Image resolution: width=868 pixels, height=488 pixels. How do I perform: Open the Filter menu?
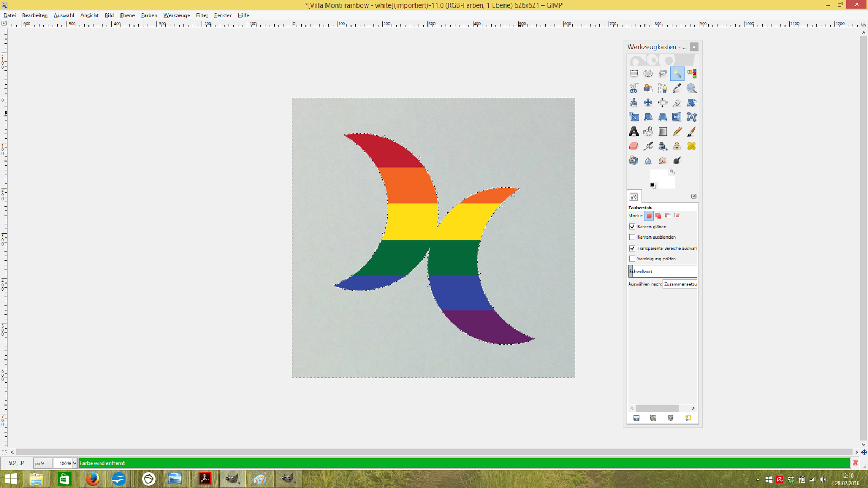pos(202,15)
